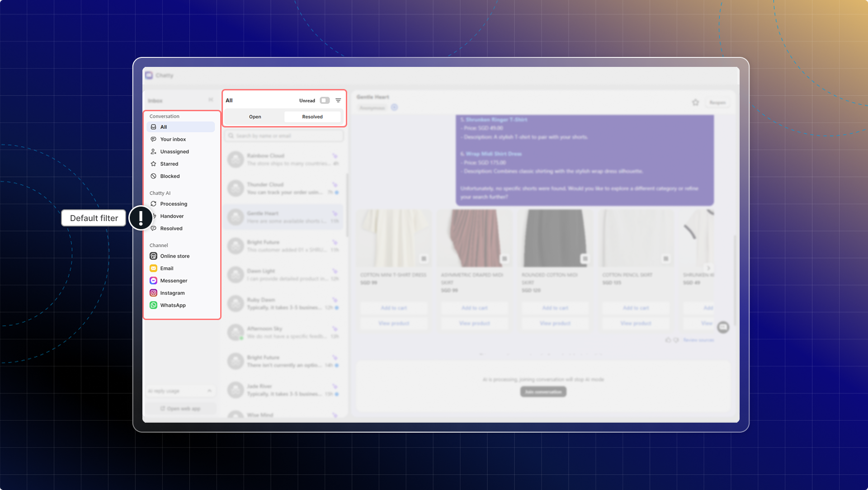868x490 pixels.
Task: Filter by Chatty AI Processing
Action: pyautogui.click(x=173, y=204)
